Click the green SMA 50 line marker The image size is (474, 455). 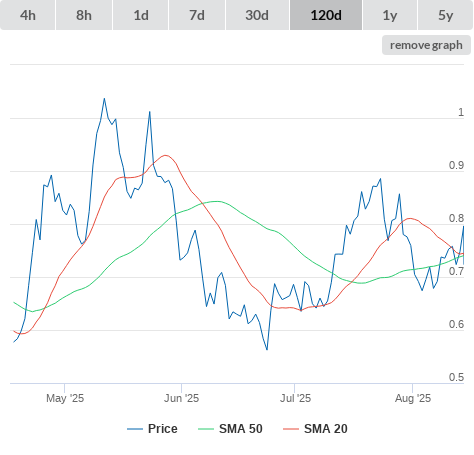206,429
